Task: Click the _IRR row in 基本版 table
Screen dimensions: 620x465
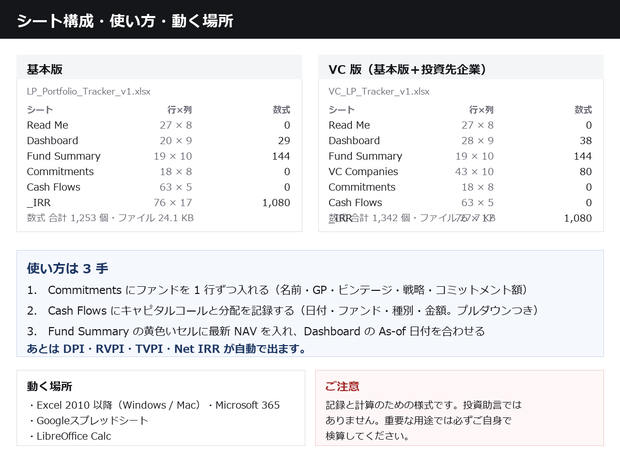Action: click(x=159, y=202)
